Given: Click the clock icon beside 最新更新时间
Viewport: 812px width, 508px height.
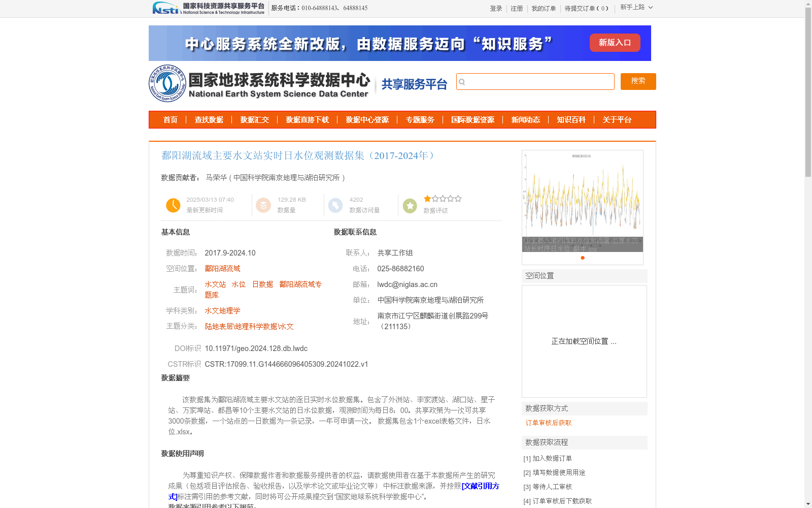Looking at the screenshot, I should [x=173, y=205].
